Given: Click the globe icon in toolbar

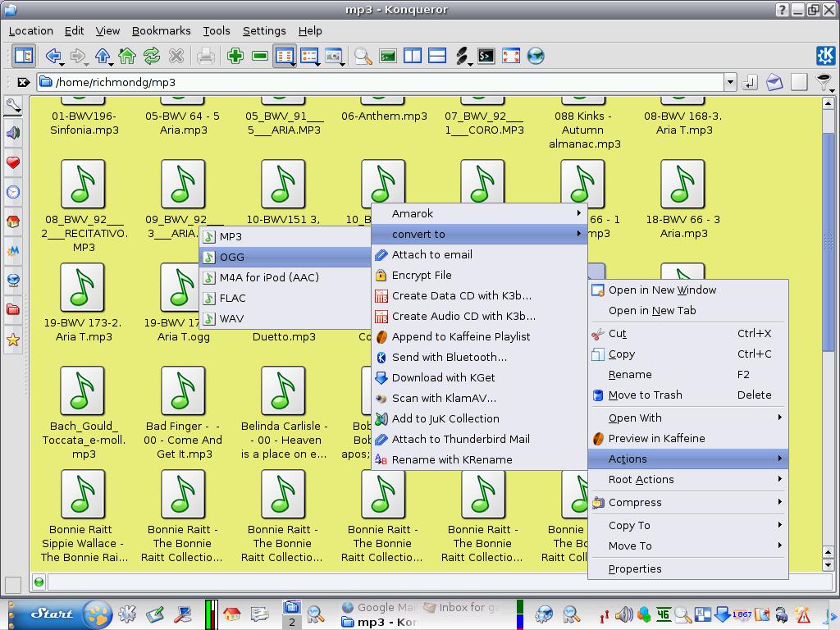Looking at the screenshot, I should click(536, 56).
